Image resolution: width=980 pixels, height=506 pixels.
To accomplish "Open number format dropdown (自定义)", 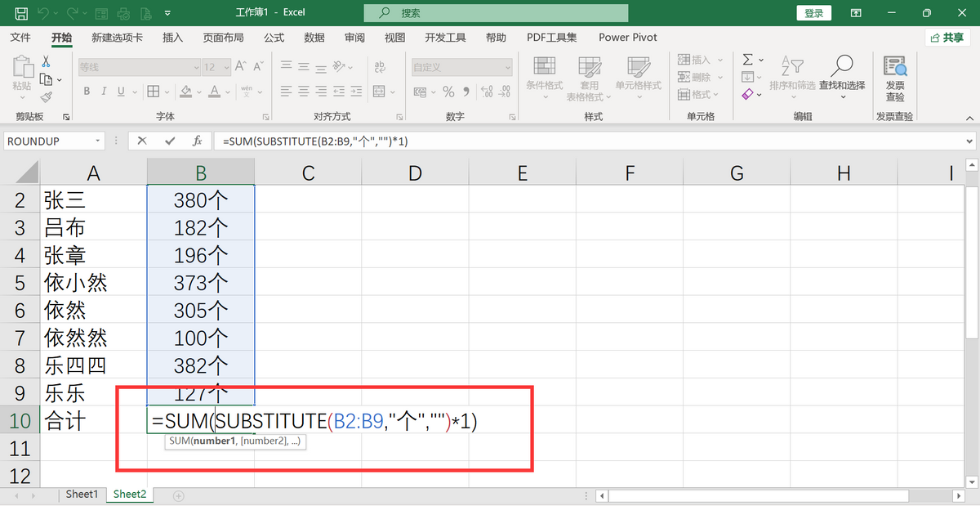I will coord(508,67).
